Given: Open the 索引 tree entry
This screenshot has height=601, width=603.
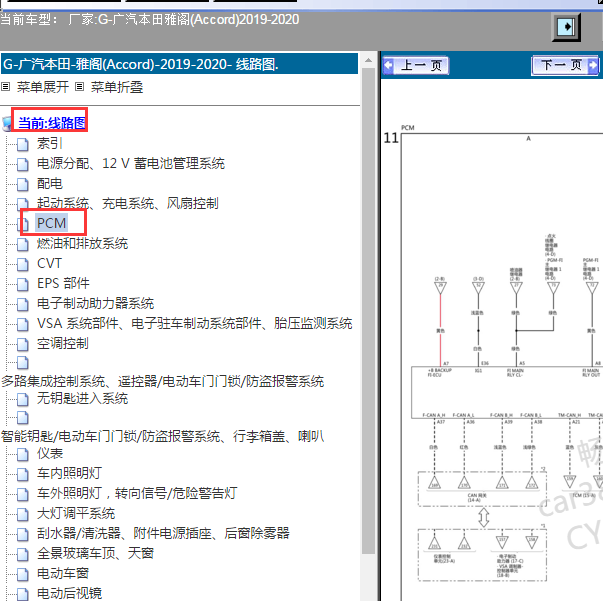Looking at the screenshot, I should pyautogui.click(x=50, y=143).
